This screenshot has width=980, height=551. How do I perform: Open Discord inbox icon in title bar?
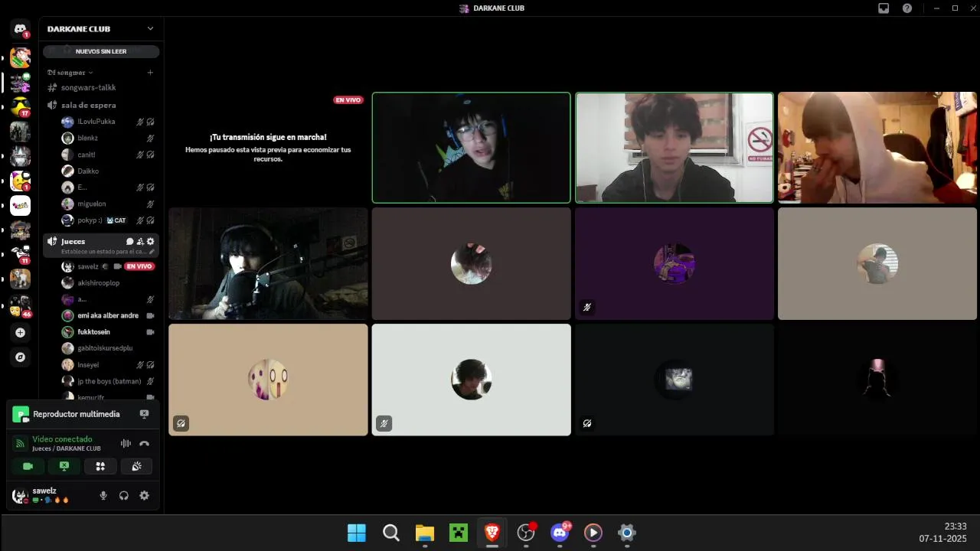click(x=884, y=8)
